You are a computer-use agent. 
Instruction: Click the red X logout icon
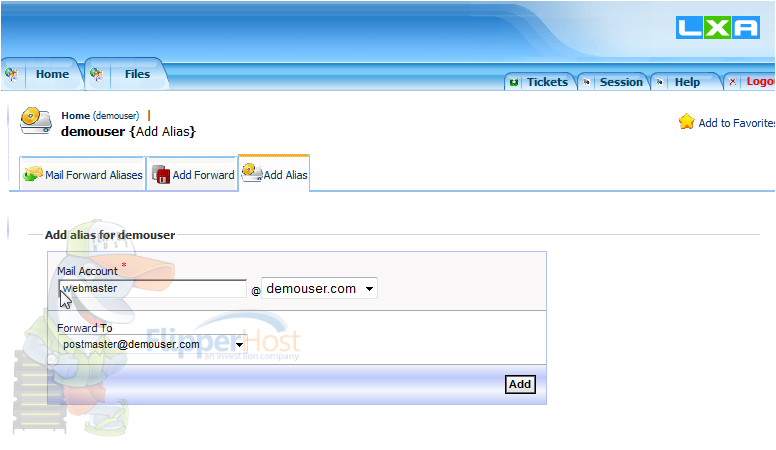733,82
